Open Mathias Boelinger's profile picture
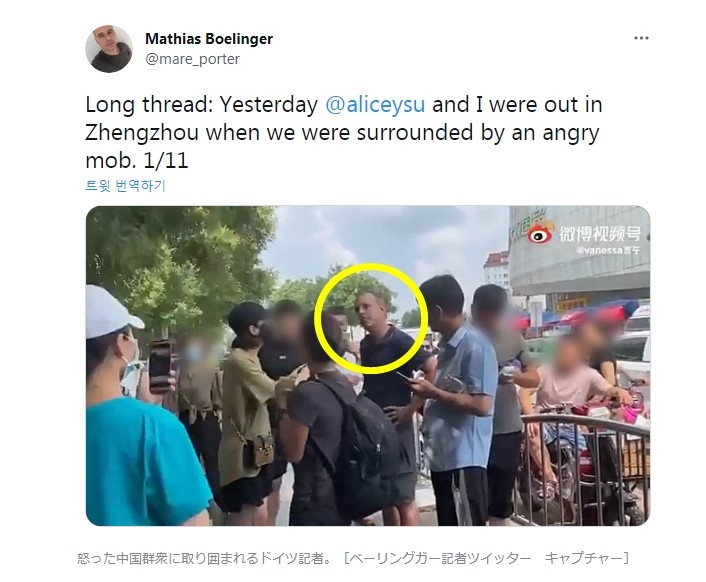Viewport: 706px width, 582px height. (109, 49)
